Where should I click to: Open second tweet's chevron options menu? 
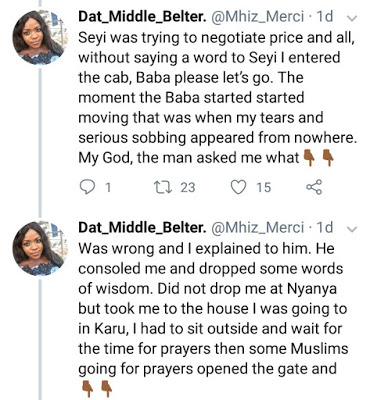click(352, 229)
